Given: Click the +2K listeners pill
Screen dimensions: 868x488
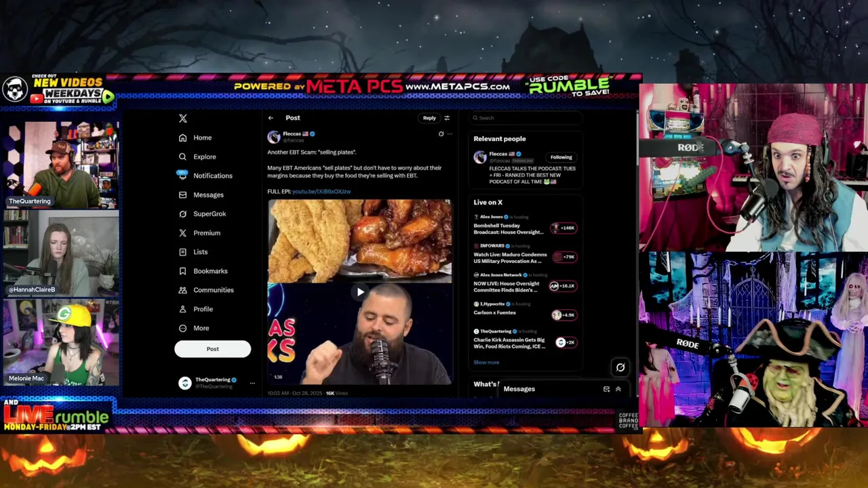Looking at the screenshot, I should click(566, 342).
